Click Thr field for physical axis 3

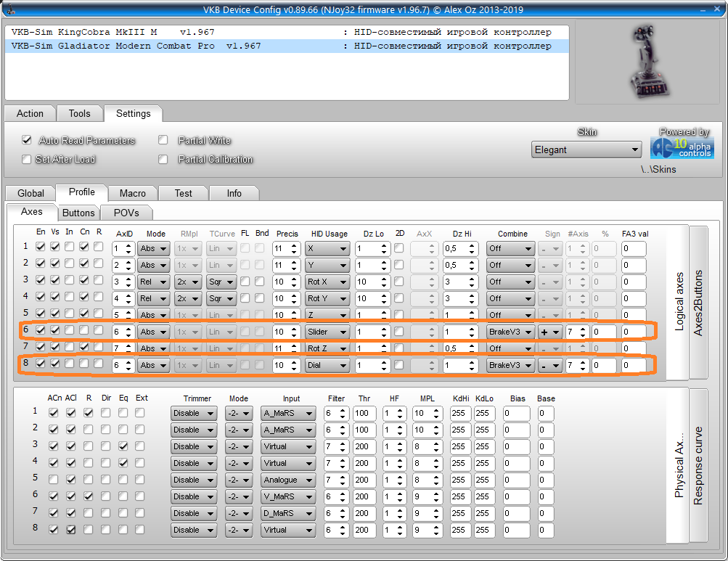[x=364, y=447]
